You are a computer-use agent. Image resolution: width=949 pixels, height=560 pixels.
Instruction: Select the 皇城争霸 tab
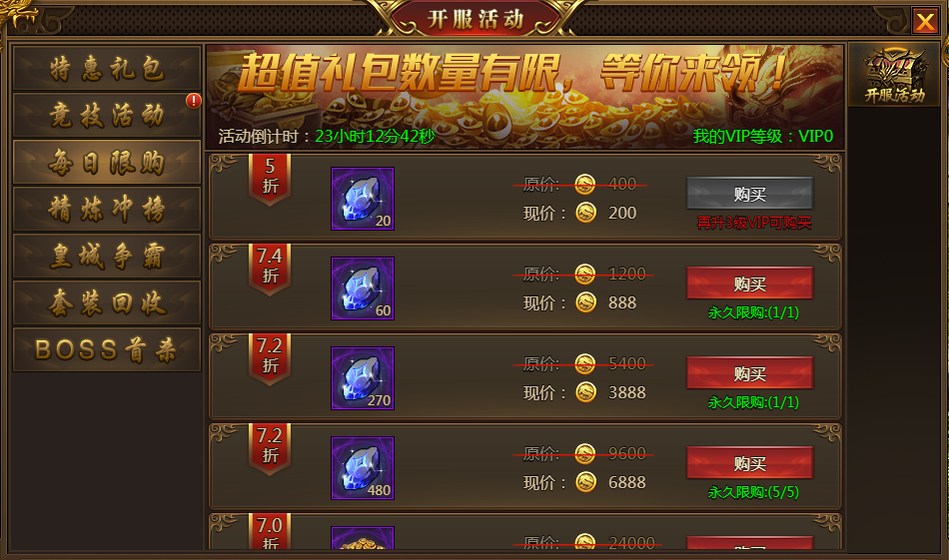[x=107, y=256]
